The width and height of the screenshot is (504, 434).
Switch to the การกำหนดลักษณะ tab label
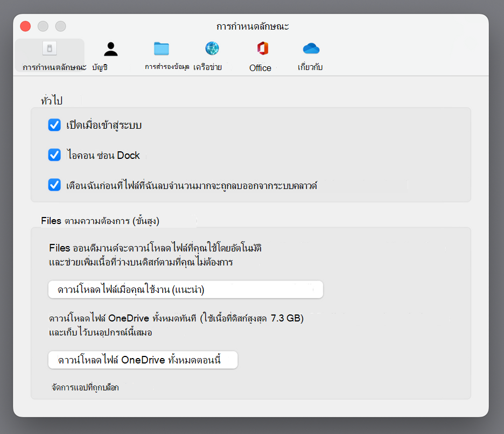pyautogui.click(x=54, y=67)
